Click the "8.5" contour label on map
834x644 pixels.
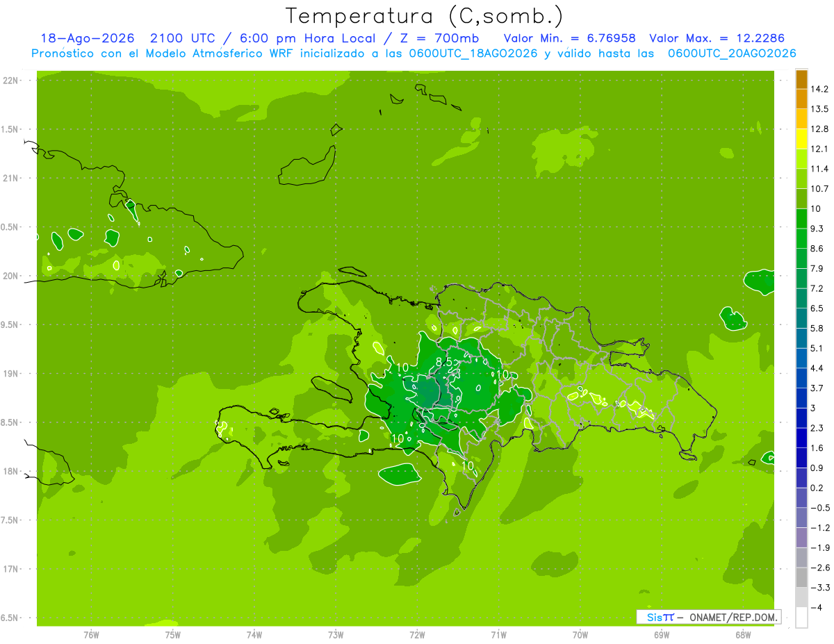(x=444, y=362)
